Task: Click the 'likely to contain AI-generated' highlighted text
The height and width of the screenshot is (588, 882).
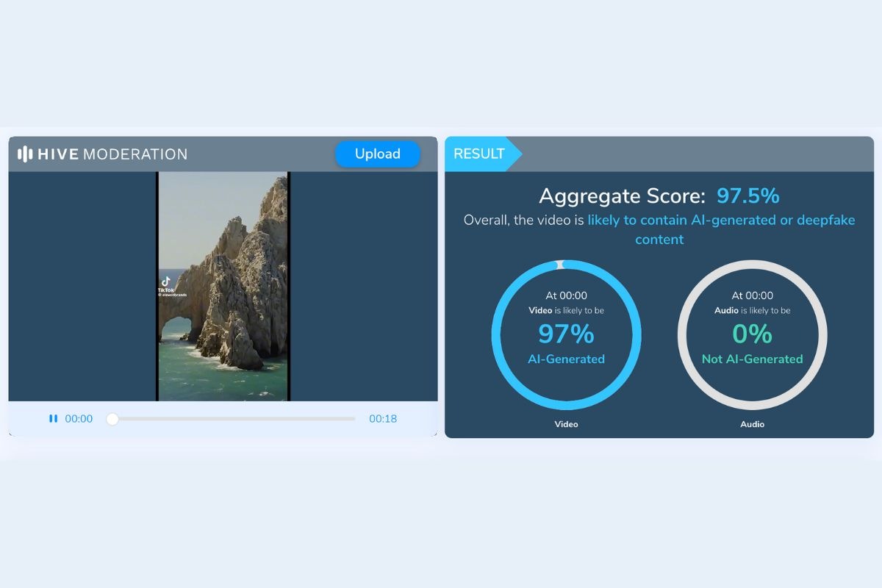Action: [721, 220]
